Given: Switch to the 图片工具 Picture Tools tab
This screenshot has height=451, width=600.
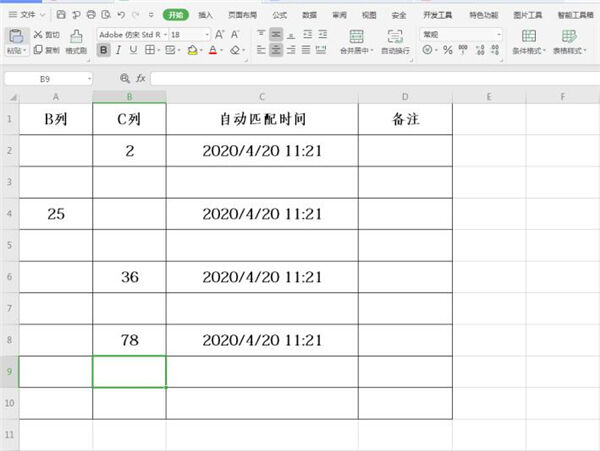Looking at the screenshot, I should coord(528,15).
